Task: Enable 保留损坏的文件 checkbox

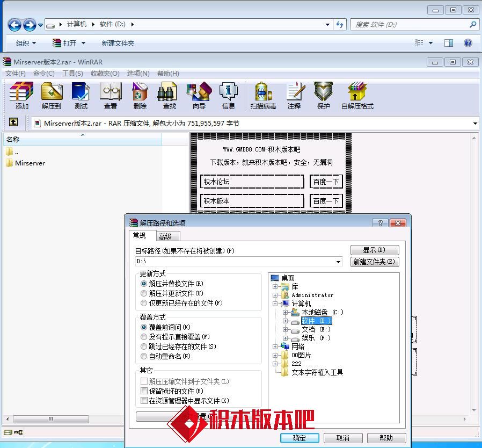Action: pos(143,391)
